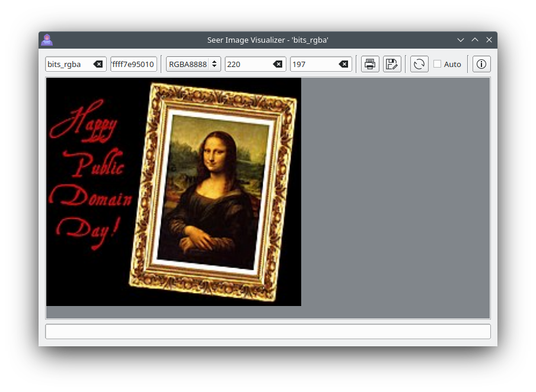536x392 pixels.
Task: Open the RGBA8888 format dropdown
Action: (x=193, y=64)
